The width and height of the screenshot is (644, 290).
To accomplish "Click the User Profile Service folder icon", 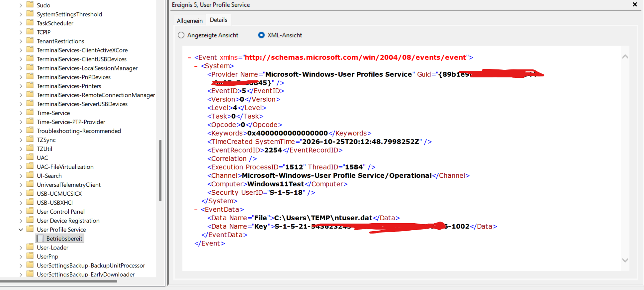I will tap(30, 229).
